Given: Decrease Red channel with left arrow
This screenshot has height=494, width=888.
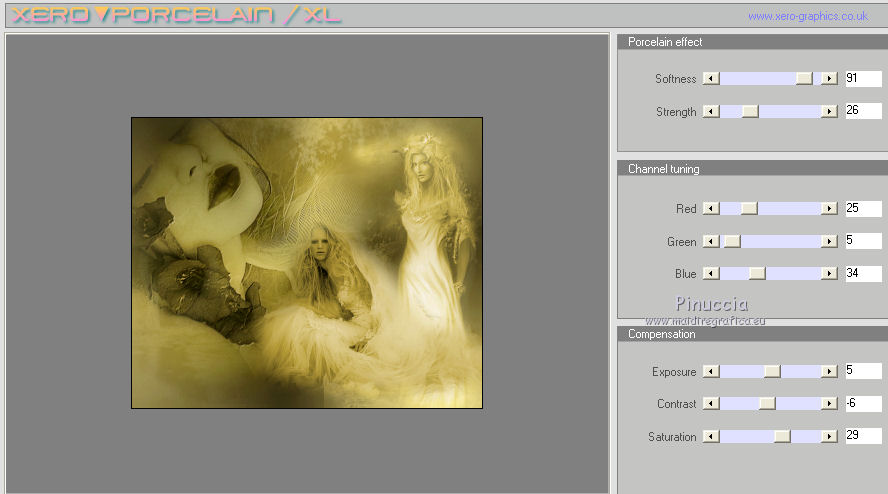Looking at the screenshot, I should coord(711,208).
